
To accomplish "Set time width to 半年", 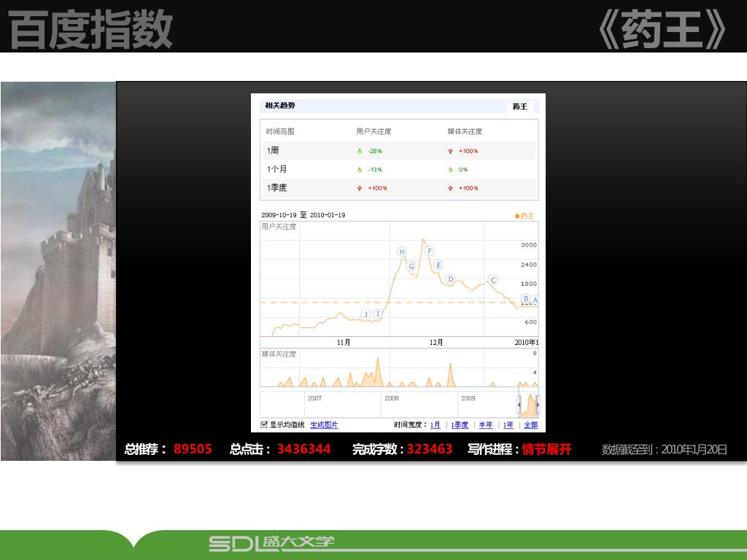I will [x=485, y=425].
